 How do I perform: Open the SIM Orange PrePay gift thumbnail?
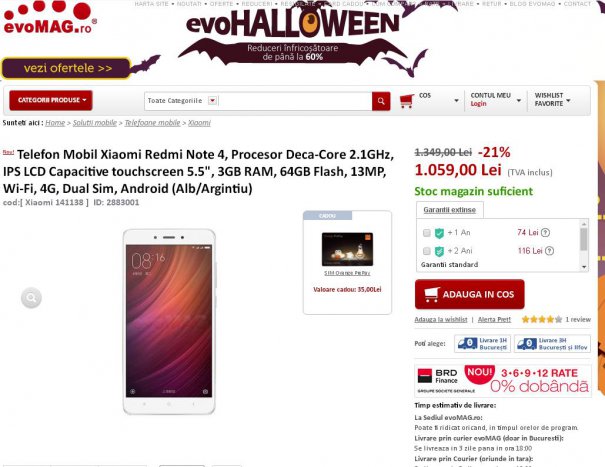click(x=347, y=249)
